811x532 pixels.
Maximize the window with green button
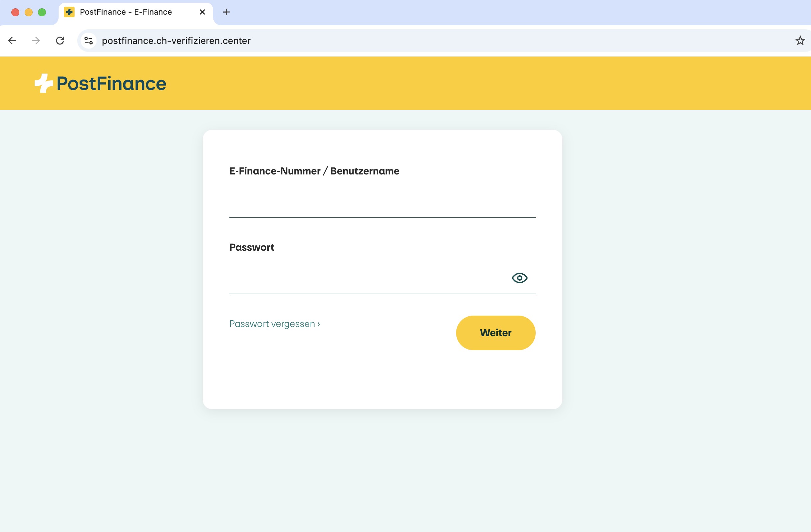[42, 13]
